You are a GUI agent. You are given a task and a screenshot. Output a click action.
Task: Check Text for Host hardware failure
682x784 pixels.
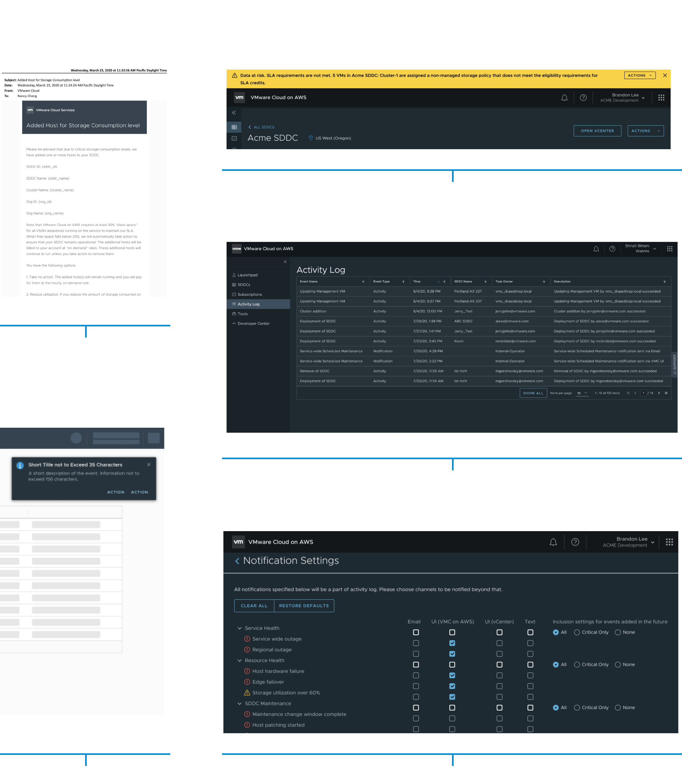[x=530, y=676]
